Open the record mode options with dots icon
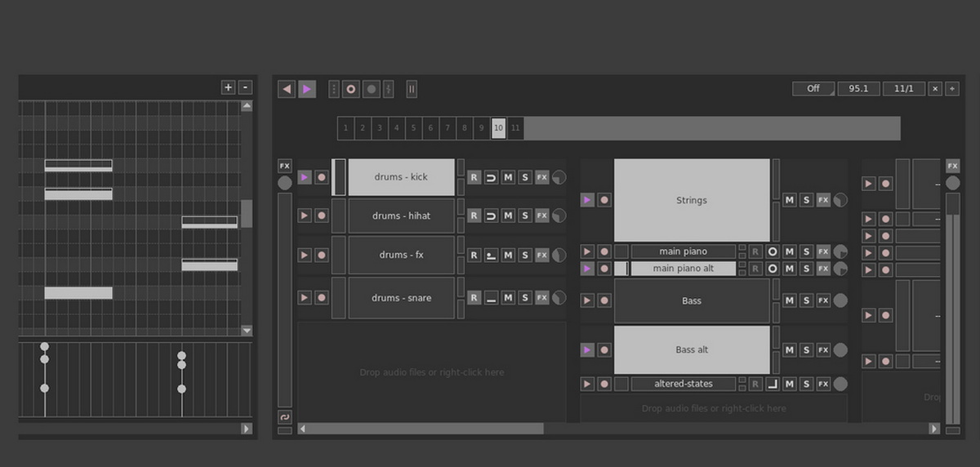 333,89
